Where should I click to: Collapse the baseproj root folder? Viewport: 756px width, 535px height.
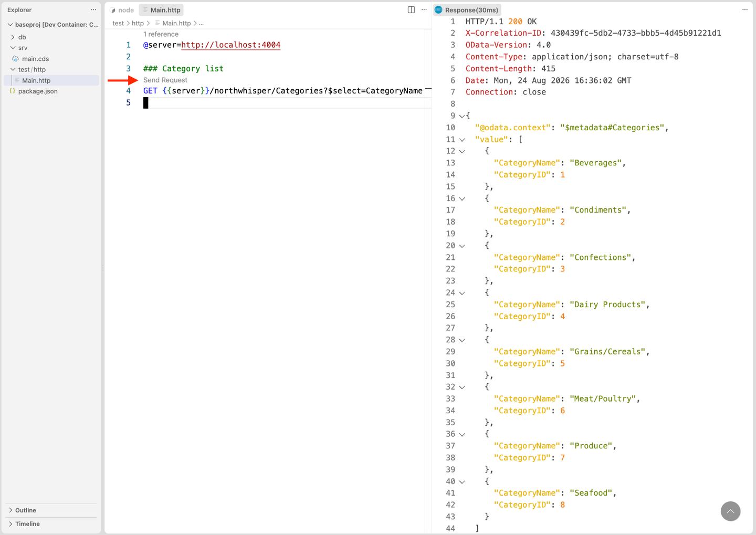click(10, 25)
